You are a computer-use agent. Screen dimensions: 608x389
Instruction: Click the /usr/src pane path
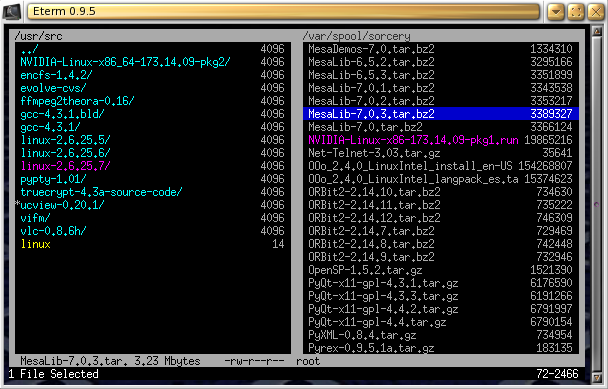pos(38,36)
